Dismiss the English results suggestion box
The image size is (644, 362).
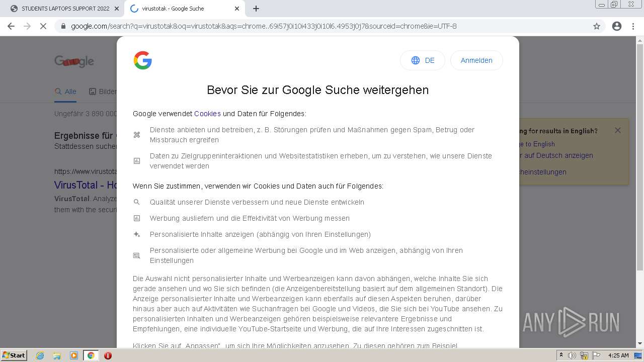click(x=617, y=130)
